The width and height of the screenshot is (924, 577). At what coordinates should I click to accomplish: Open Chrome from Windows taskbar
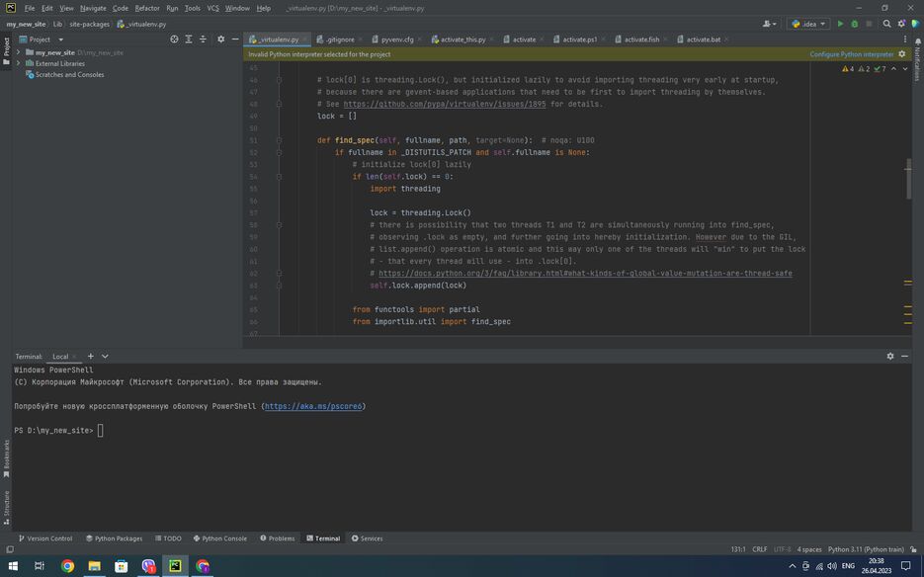point(68,566)
